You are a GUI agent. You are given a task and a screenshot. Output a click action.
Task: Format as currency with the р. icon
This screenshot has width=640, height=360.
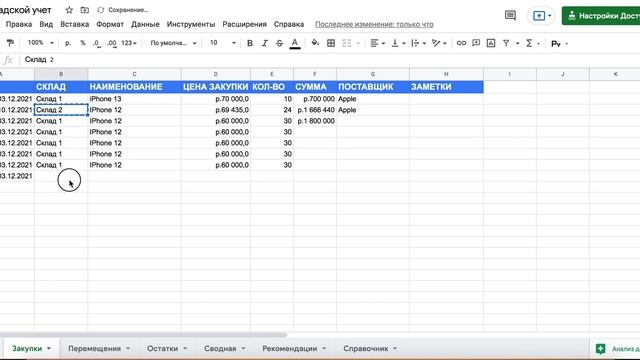tap(68, 43)
